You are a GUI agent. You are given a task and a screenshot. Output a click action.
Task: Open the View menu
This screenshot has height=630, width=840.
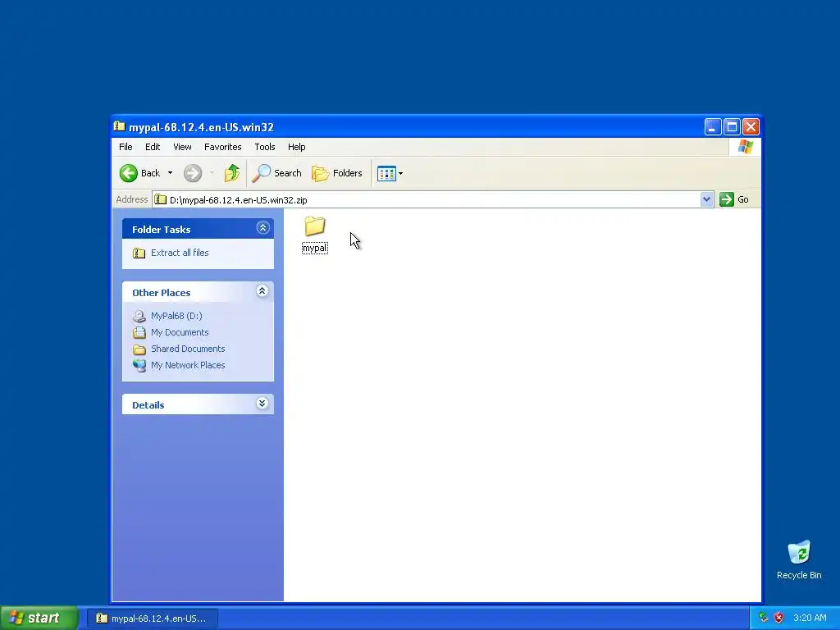[182, 147]
